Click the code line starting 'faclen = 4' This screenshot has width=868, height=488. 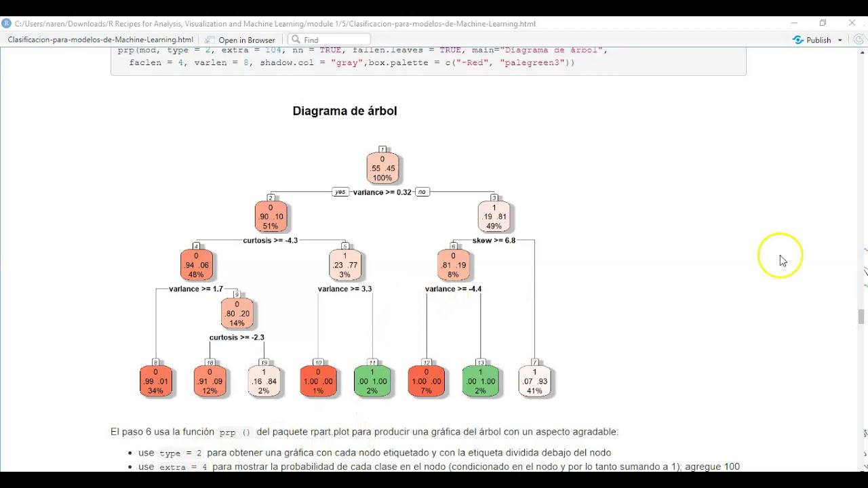352,62
